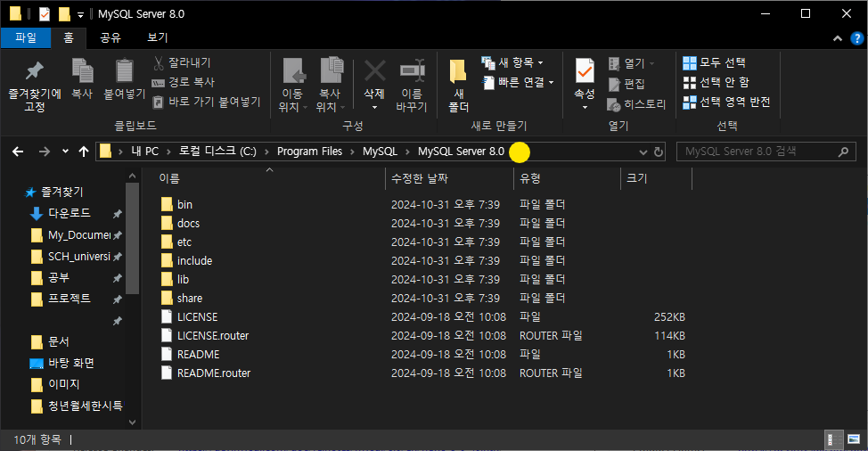Click Select none (선택 안 함)
This screenshot has height=451, width=868.
716,83
